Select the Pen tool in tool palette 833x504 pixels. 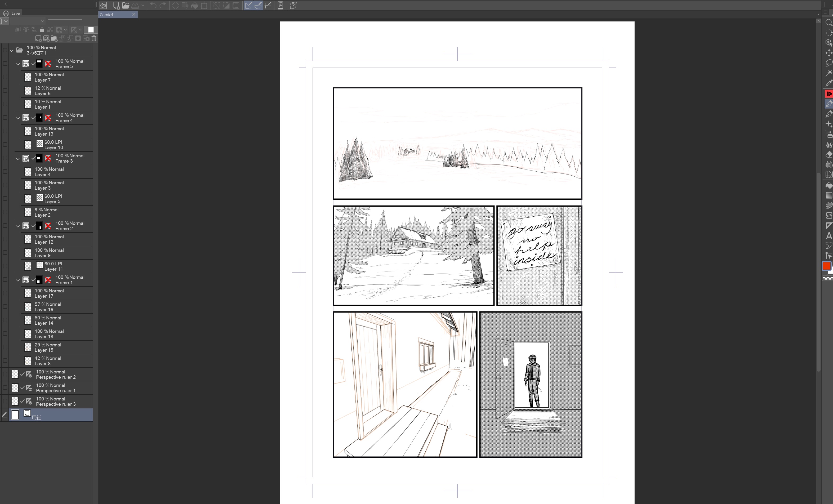click(x=828, y=104)
